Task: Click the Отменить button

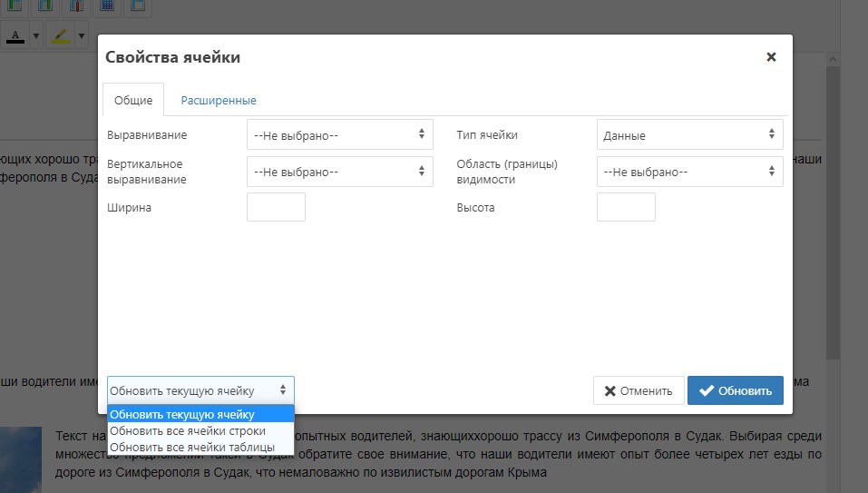Action: point(639,390)
